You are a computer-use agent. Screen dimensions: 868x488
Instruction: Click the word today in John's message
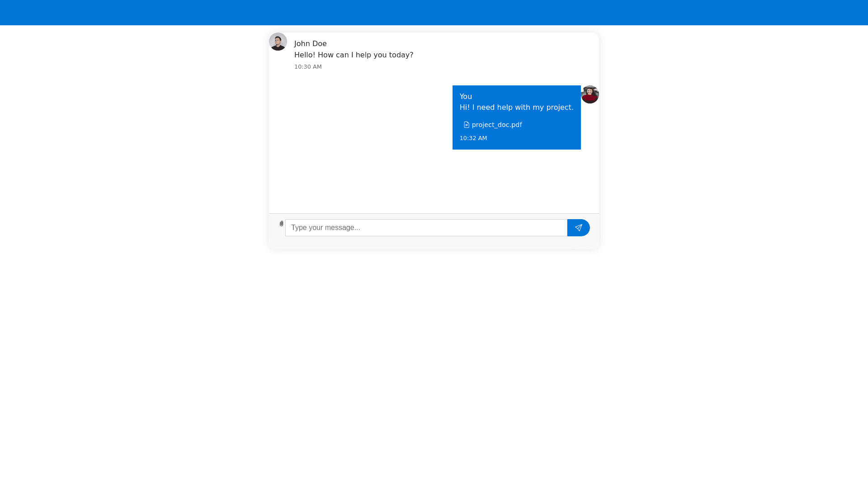(x=401, y=55)
